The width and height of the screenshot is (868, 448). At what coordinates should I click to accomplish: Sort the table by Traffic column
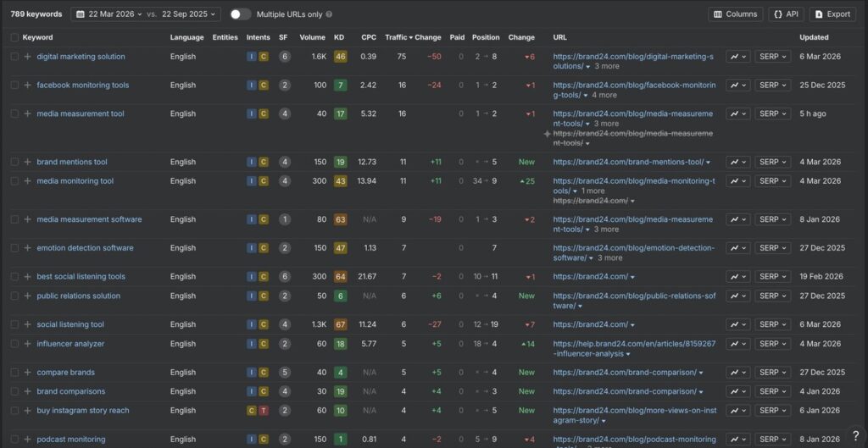click(x=395, y=37)
